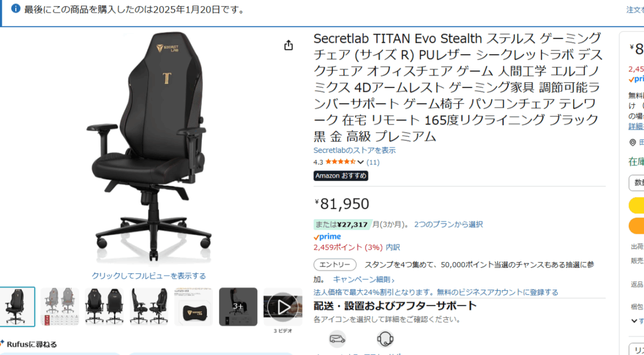This screenshot has height=355, width=644.
Task: Select the gray chair comparison thumbnail
Action: 60,307
